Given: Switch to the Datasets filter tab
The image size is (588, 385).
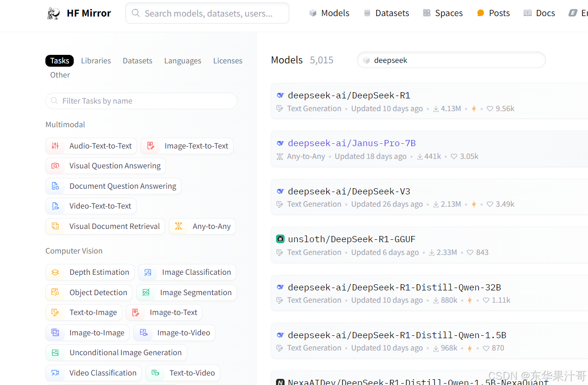Looking at the screenshot, I should point(138,61).
